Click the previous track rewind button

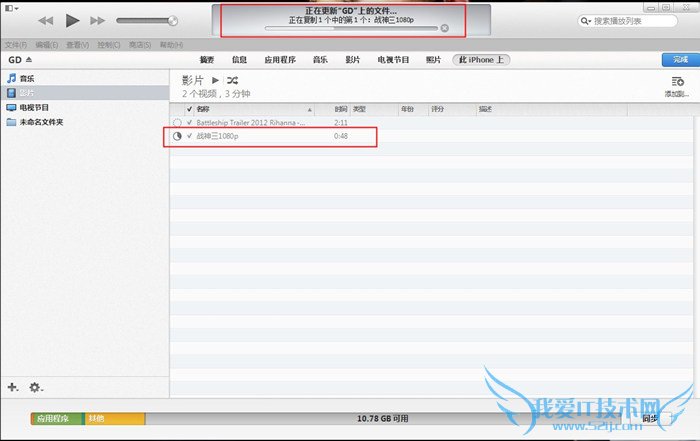tap(46, 21)
